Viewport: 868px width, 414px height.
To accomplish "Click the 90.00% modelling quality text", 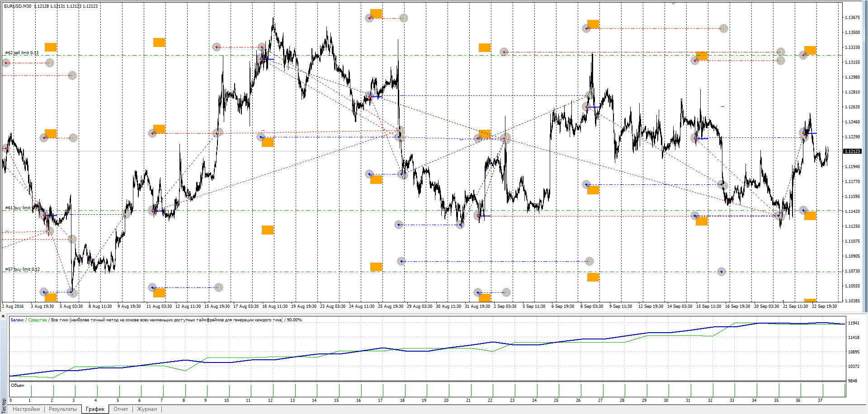I will 294,320.
